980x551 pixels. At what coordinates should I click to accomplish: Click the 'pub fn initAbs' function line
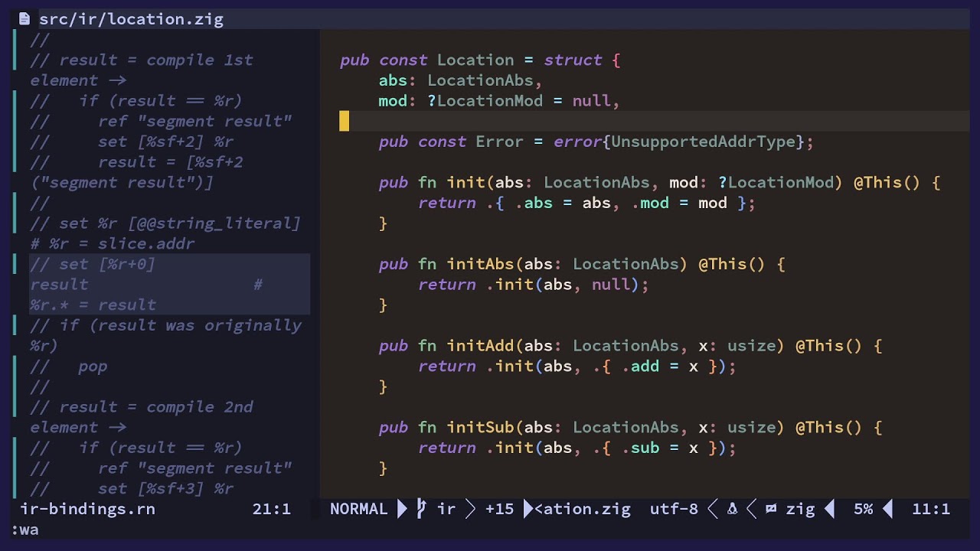coord(582,264)
